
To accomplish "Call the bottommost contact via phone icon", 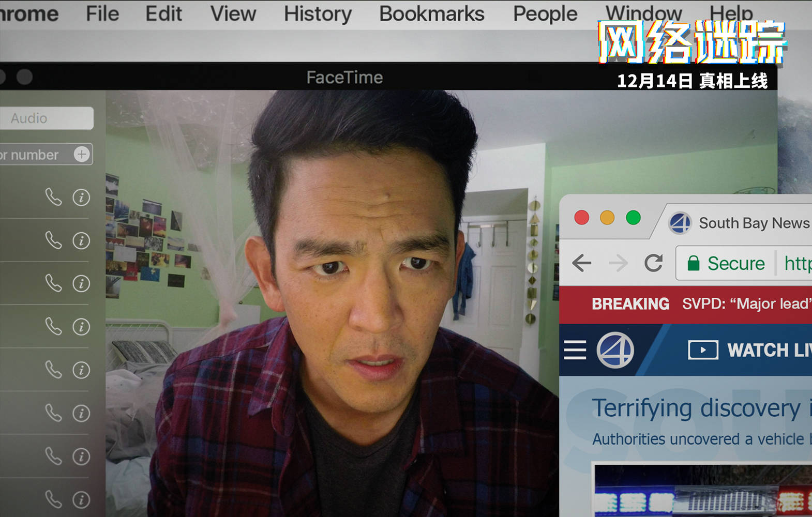I will point(53,499).
